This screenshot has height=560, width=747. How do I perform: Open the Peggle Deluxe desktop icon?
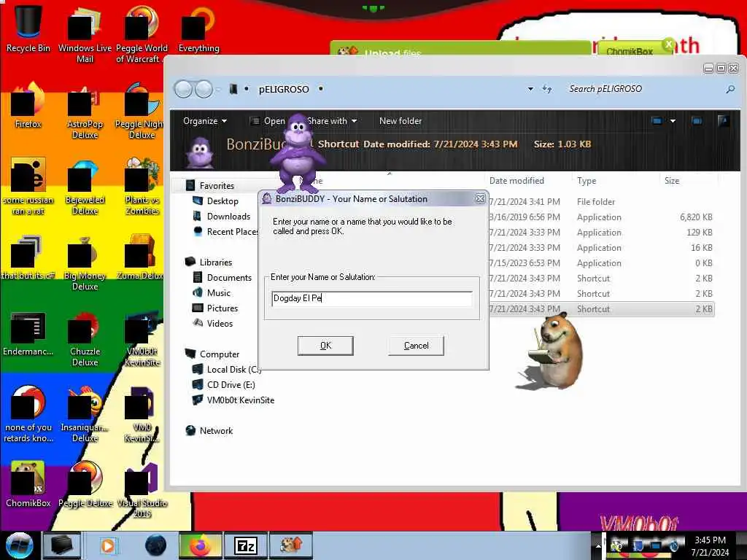pyautogui.click(x=85, y=484)
